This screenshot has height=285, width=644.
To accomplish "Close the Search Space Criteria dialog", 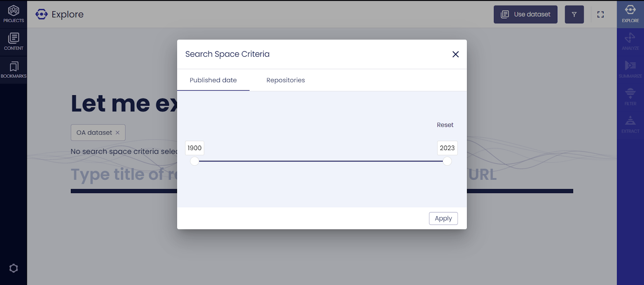I will click(x=456, y=54).
